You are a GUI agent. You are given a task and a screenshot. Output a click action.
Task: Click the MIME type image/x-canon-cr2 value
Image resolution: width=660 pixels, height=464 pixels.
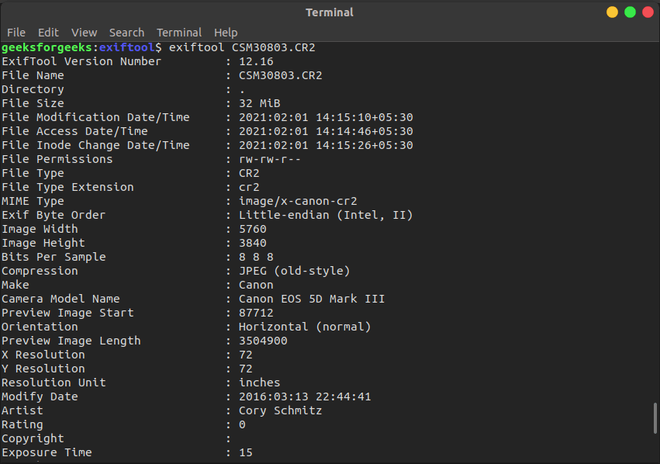pos(298,201)
